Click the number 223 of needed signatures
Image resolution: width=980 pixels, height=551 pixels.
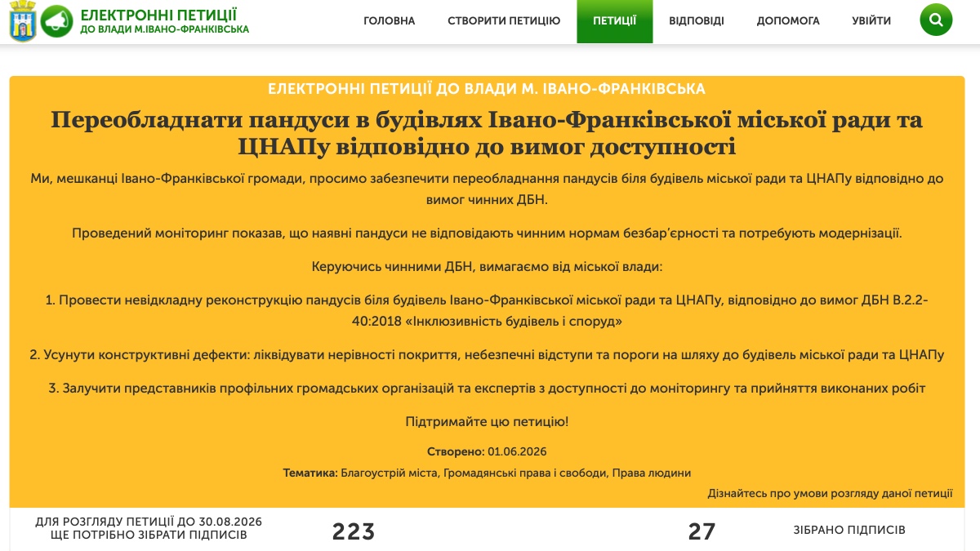[353, 531]
